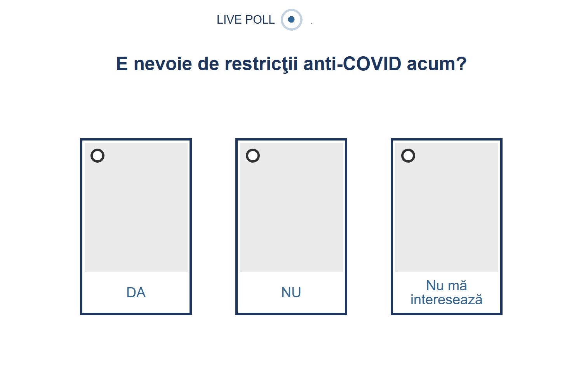This screenshot has width=574, height=392.
Task: Click the gray image placeholder above DA
Action: 136,213
